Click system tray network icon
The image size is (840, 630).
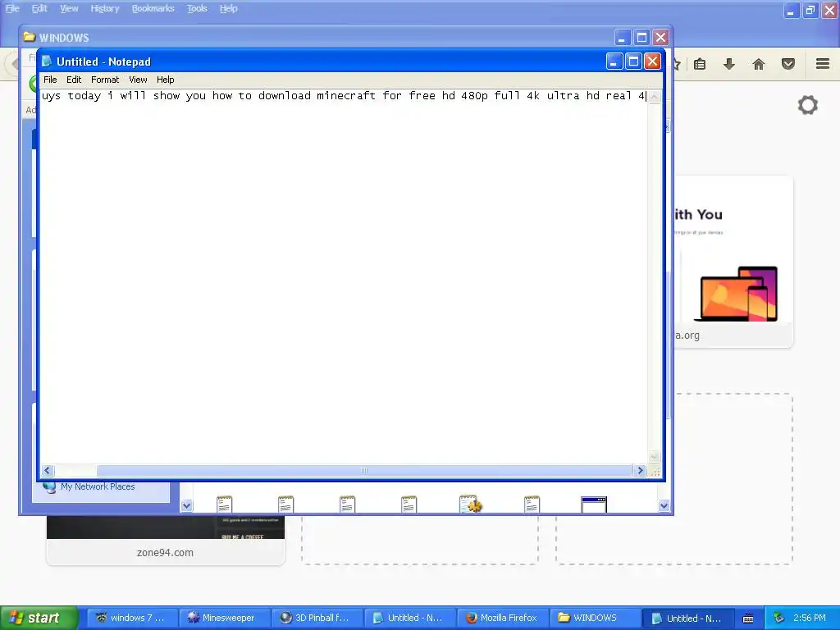(x=778, y=618)
